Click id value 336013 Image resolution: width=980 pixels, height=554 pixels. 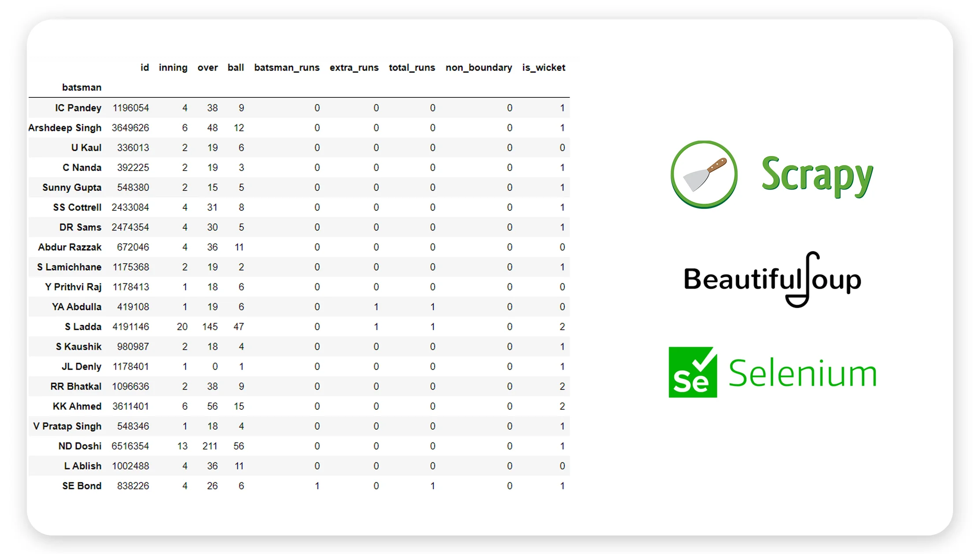[133, 148]
